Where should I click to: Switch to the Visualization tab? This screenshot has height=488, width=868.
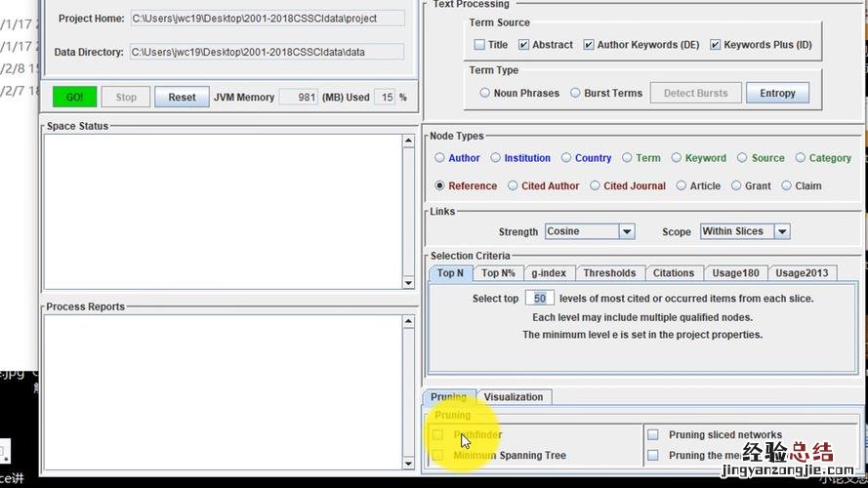(514, 397)
